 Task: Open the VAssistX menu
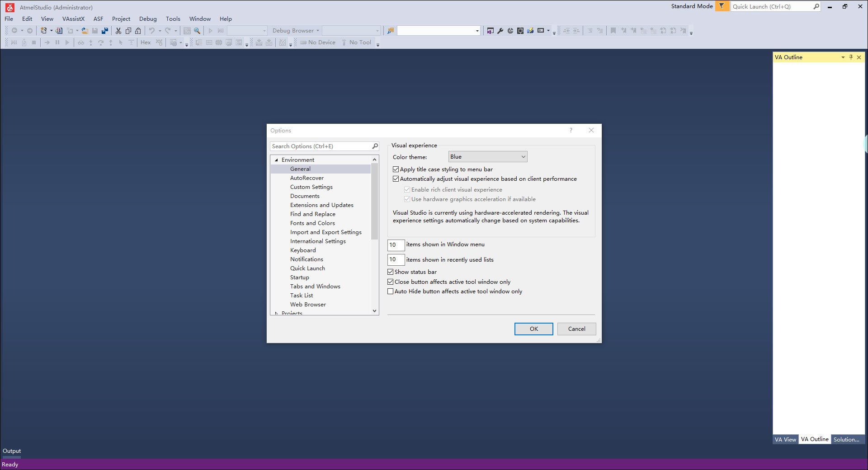pos(73,19)
